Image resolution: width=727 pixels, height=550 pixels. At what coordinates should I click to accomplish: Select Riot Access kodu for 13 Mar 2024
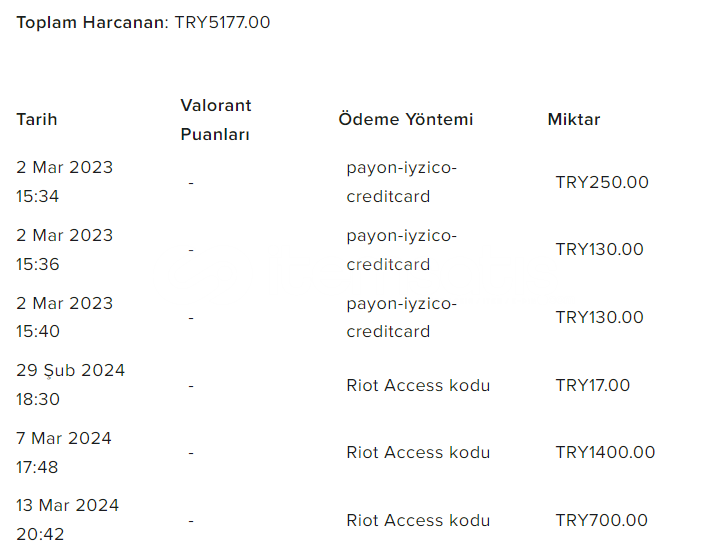[418, 520]
